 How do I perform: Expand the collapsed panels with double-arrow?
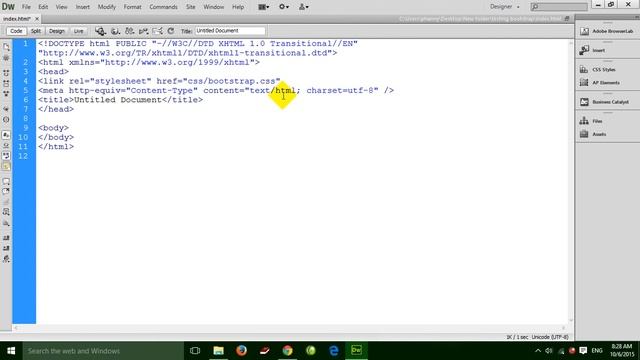636,17
